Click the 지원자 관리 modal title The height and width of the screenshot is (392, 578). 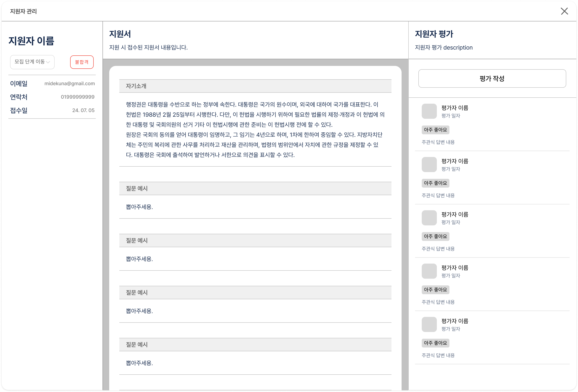tap(23, 11)
